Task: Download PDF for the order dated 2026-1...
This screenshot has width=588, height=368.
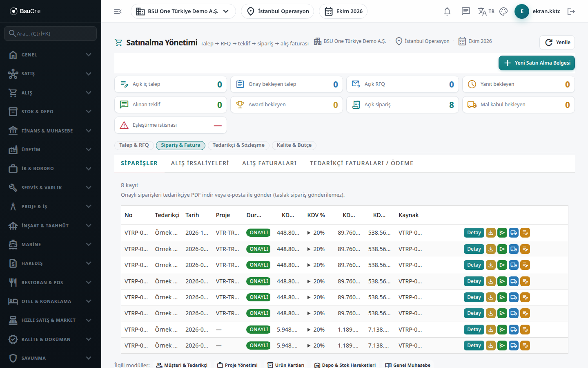Action: pos(491,233)
